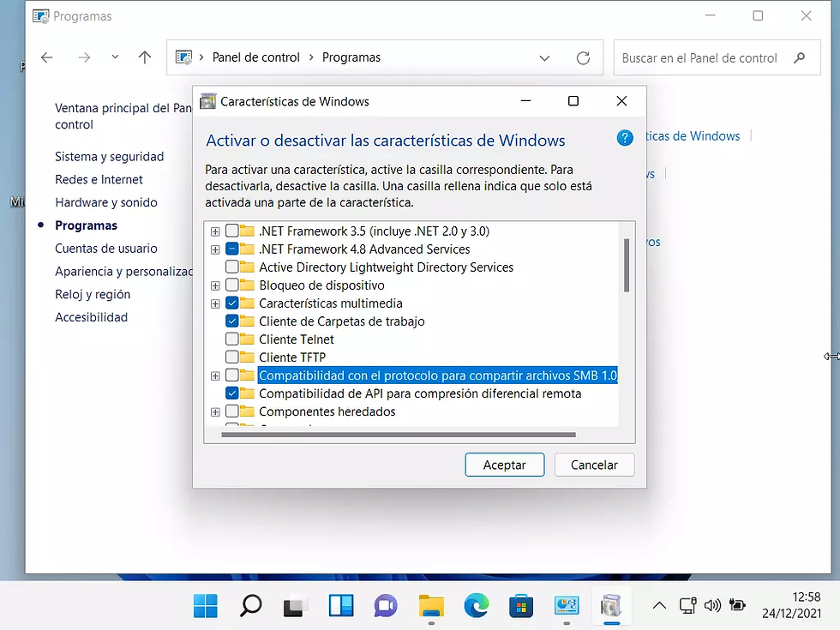Switch to Windows Features taskbar icon
The width and height of the screenshot is (840, 630).
(611, 606)
